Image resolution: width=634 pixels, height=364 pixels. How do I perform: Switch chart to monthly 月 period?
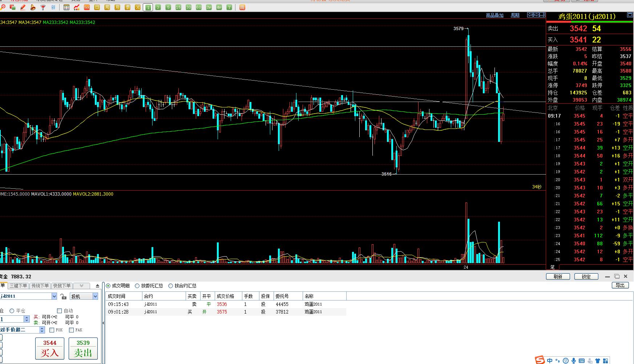pyautogui.click(x=117, y=7)
